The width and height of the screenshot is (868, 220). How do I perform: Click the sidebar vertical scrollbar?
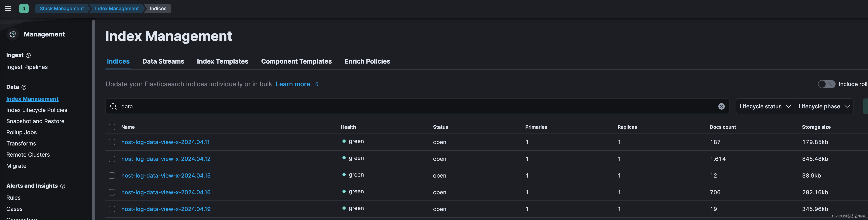93,120
